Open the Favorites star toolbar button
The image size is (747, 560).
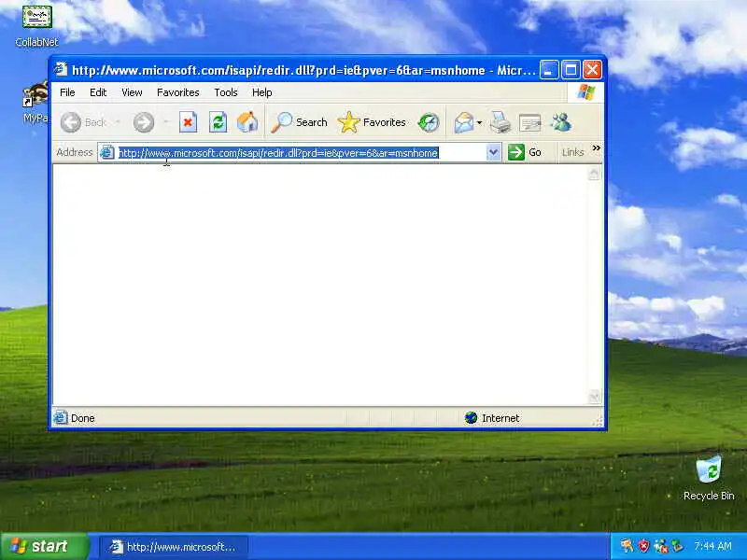coord(372,122)
